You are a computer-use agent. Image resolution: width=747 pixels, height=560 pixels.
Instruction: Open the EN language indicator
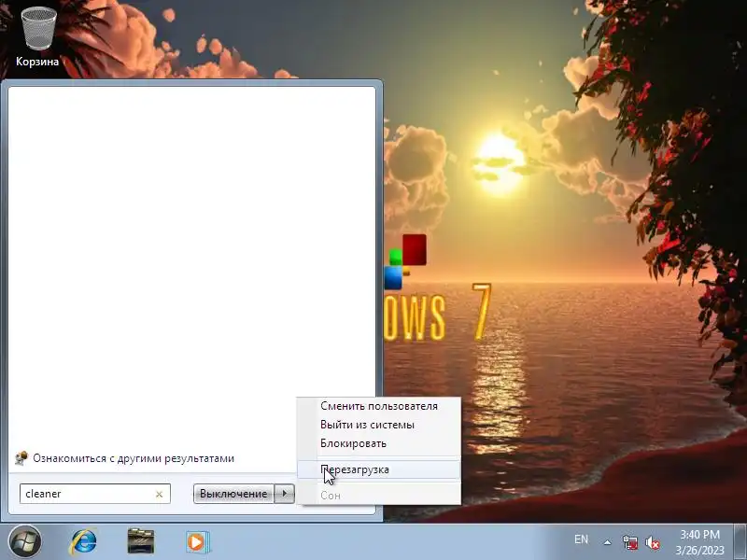[x=581, y=539]
